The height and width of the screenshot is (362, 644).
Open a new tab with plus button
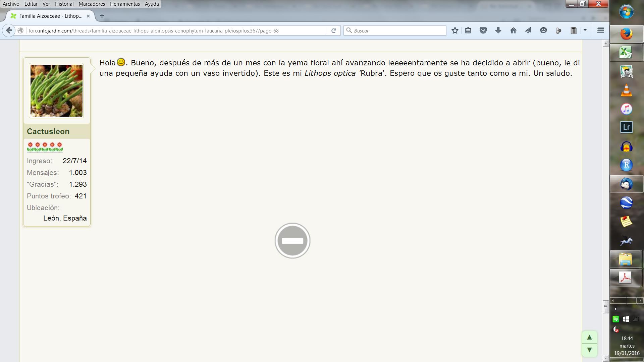tap(102, 16)
